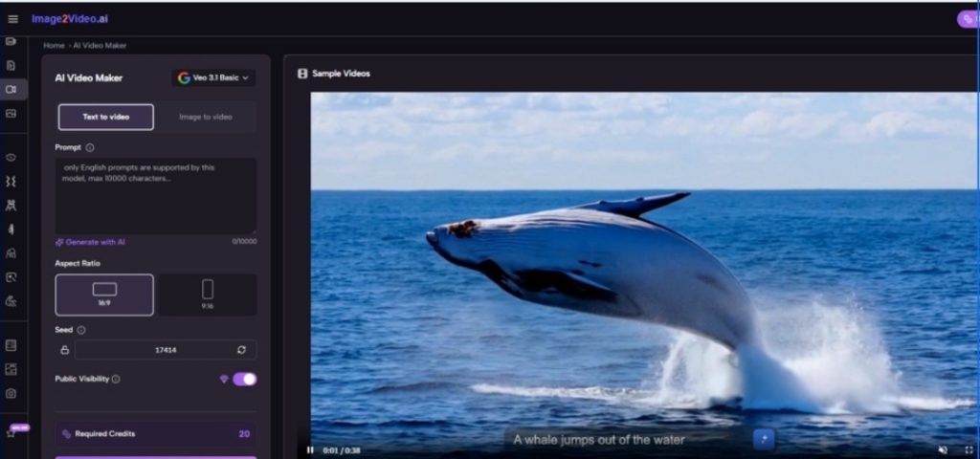Toggle Public Visibility switch
980x459 pixels.
tap(244, 379)
